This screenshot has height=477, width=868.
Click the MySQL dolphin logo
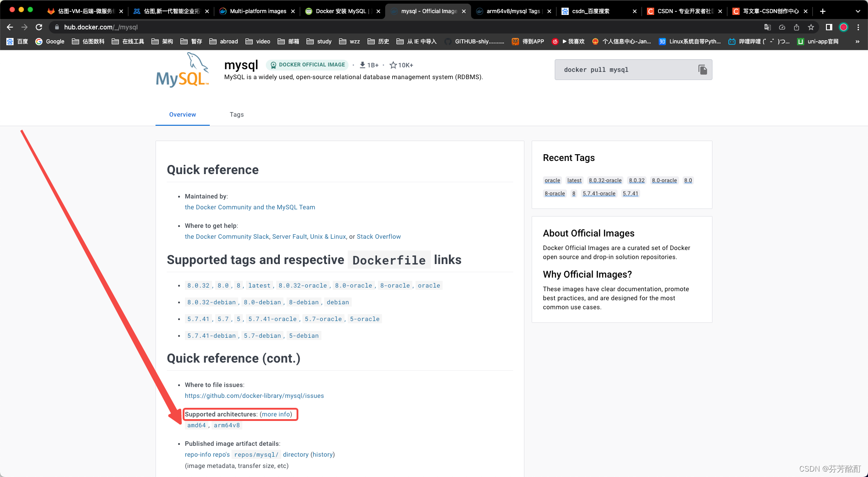tap(183, 70)
